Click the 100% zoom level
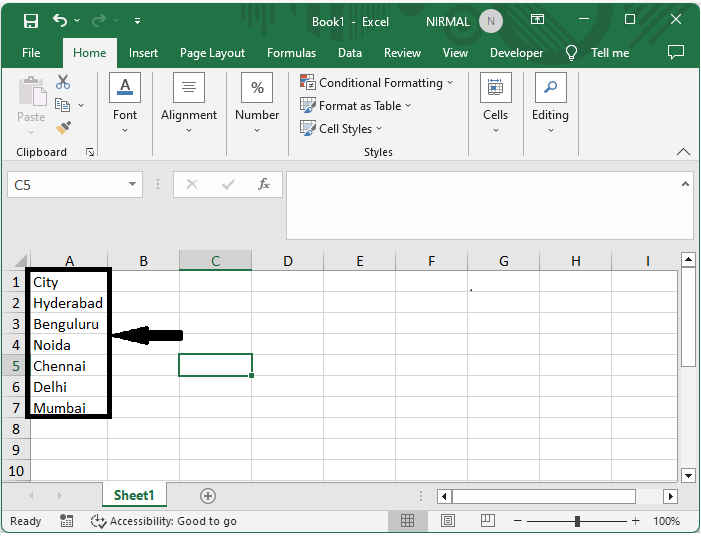 coord(666,521)
